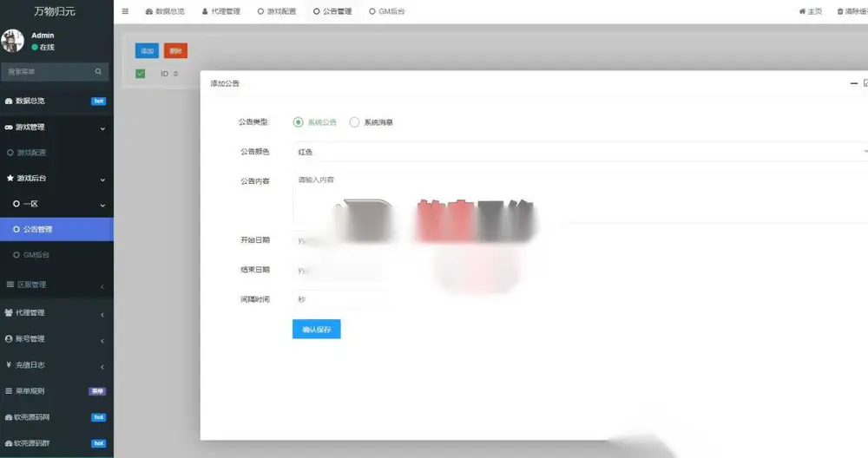This screenshot has height=458, width=868.
Task: Open 软壳源码群 sidebar link
Action: (x=56, y=443)
